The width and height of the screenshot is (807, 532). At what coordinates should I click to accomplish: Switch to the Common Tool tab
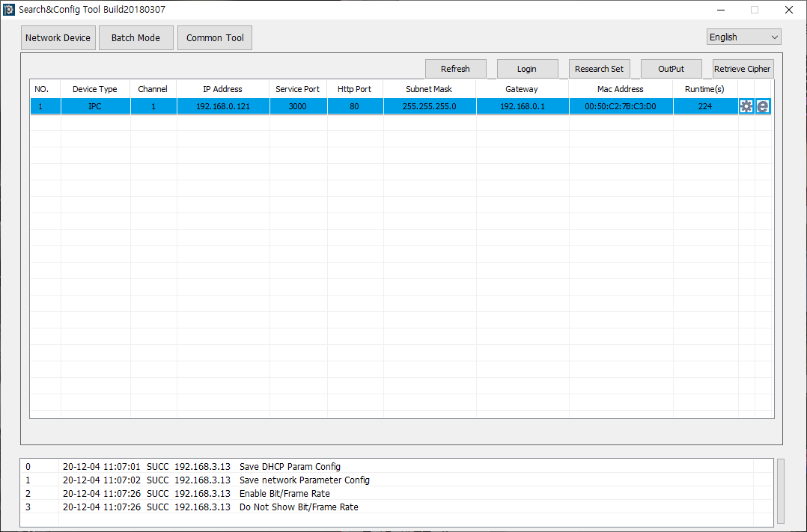coord(214,37)
